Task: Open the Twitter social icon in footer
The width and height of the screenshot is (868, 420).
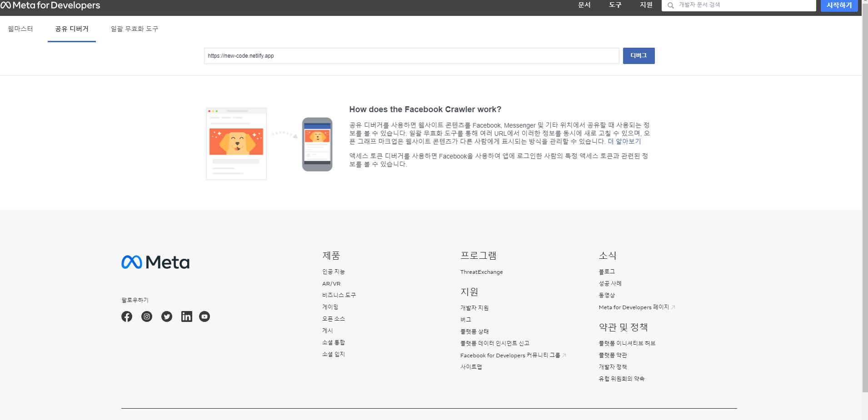Action: click(x=167, y=316)
